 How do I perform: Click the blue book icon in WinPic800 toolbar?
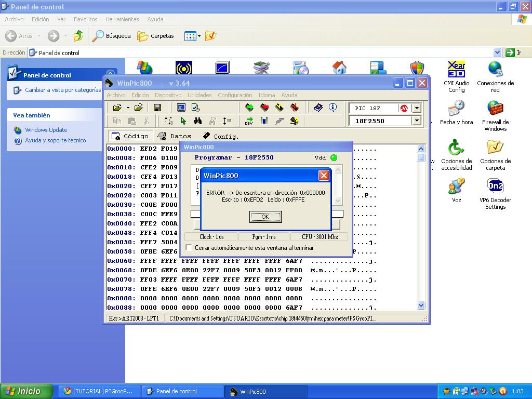click(x=318, y=108)
